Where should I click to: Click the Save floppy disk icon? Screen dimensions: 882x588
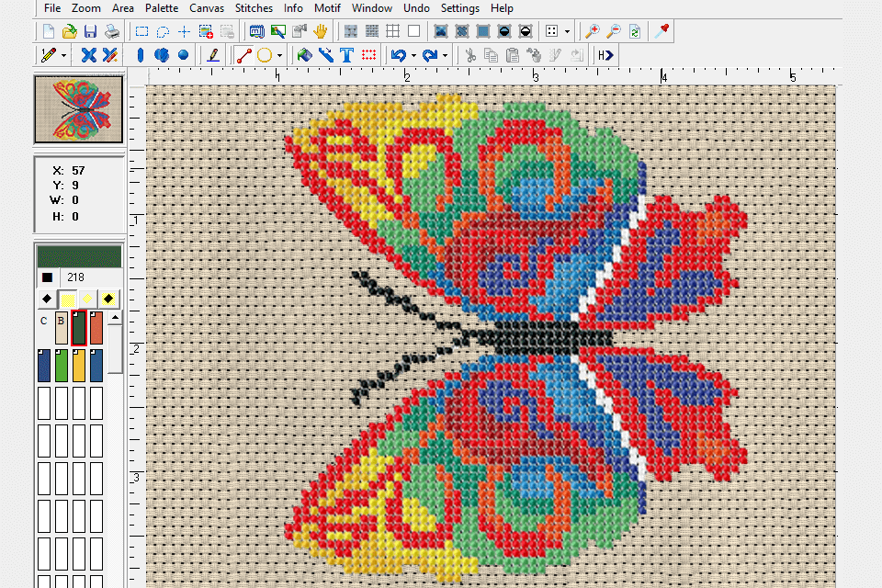90,31
